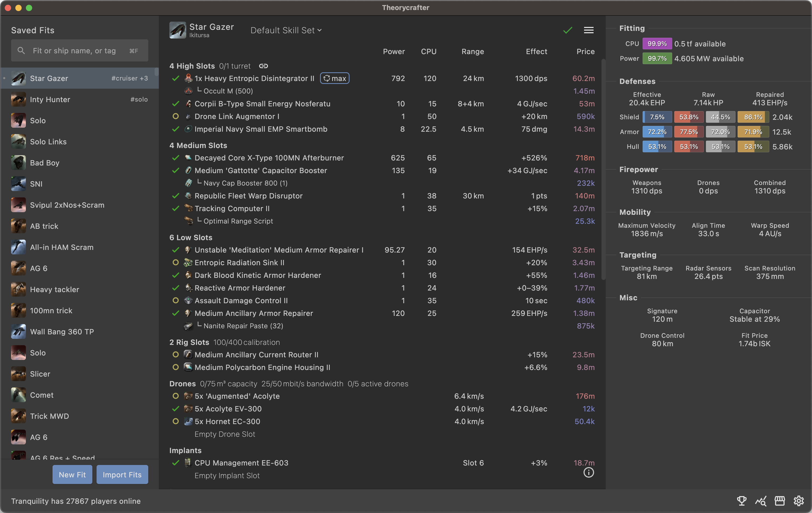This screenshot has width=812, height=513.
Task: Open the max spool selector on Disintegrator
Action: pyautogui.click(x=335, y=78)
